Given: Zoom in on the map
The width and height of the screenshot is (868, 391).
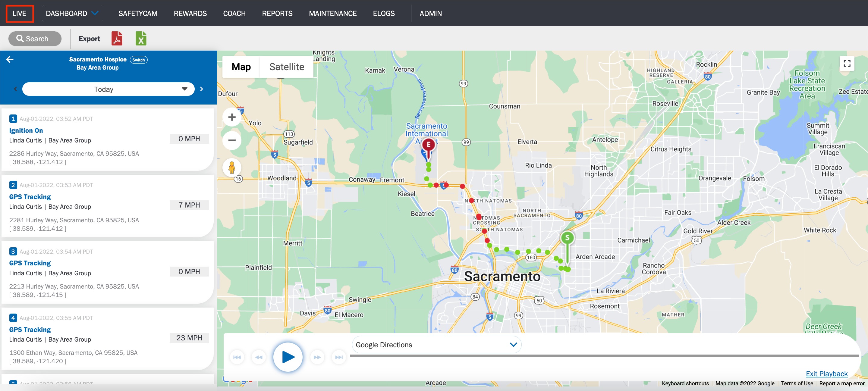Looking at the screenshot, I should click(232, 117).
